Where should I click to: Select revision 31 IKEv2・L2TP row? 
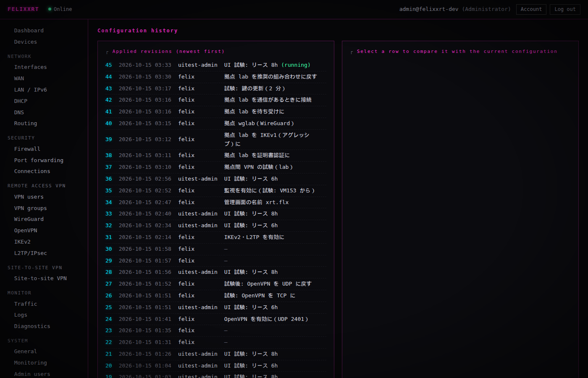(215, 237)
